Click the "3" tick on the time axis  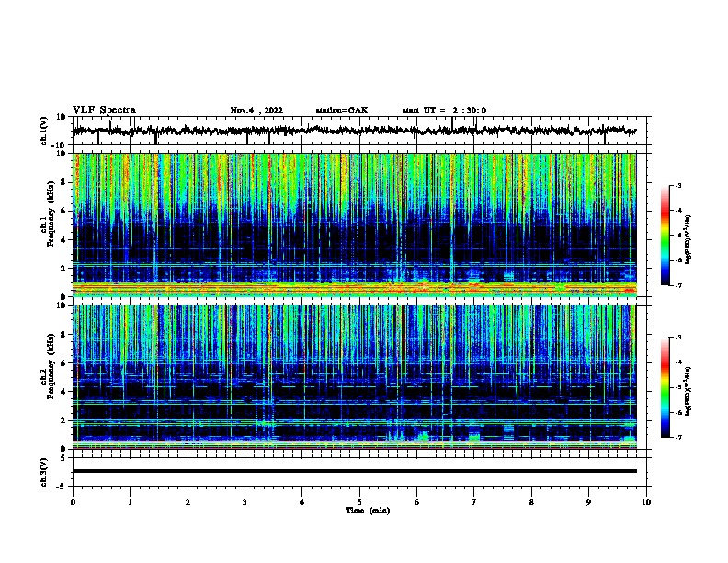pos(245,502)
